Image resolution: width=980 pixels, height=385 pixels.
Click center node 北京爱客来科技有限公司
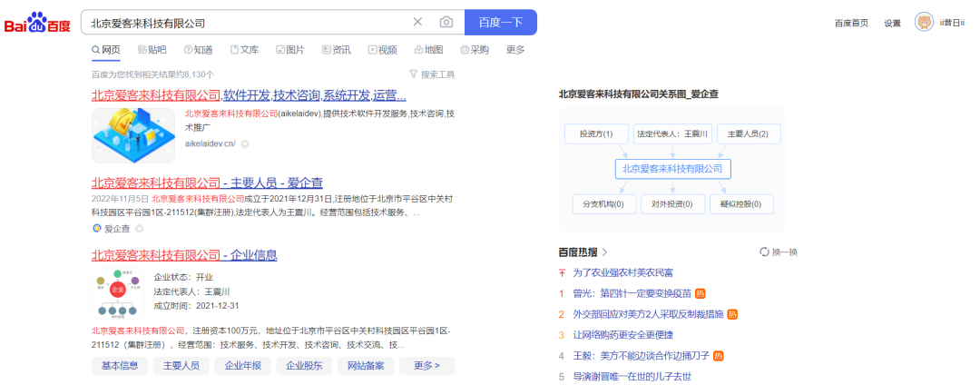coord(672,169)
